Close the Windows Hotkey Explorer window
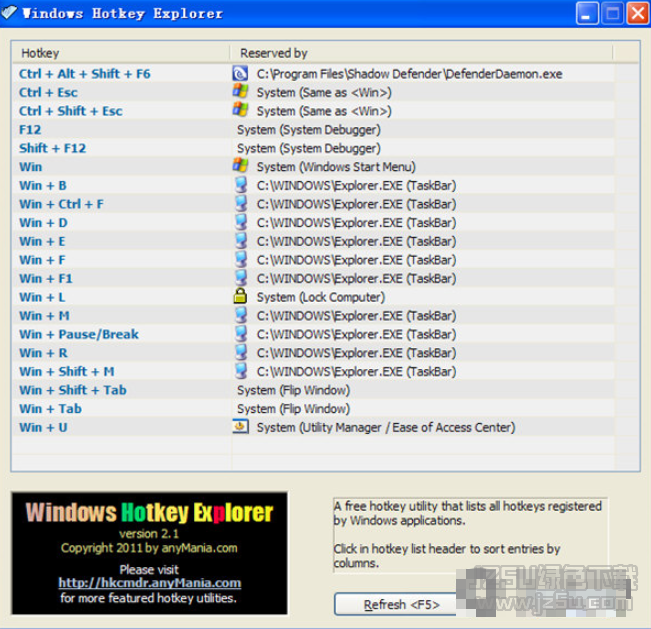This screenshot has height=629, width=651. click(x=638, y=14)
